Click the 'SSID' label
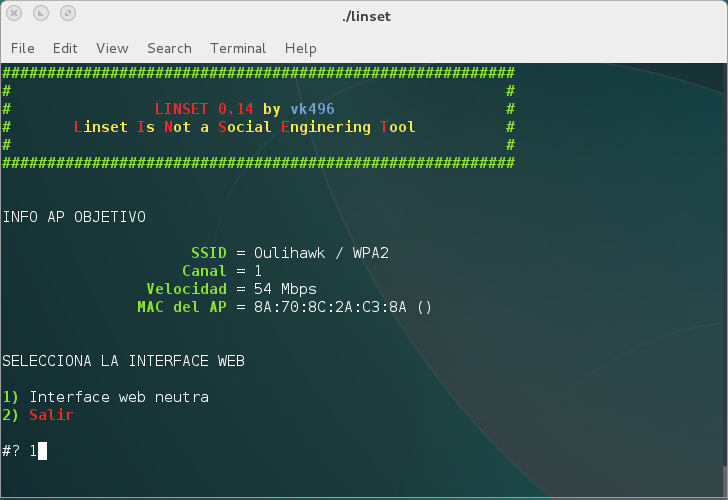 209,253
